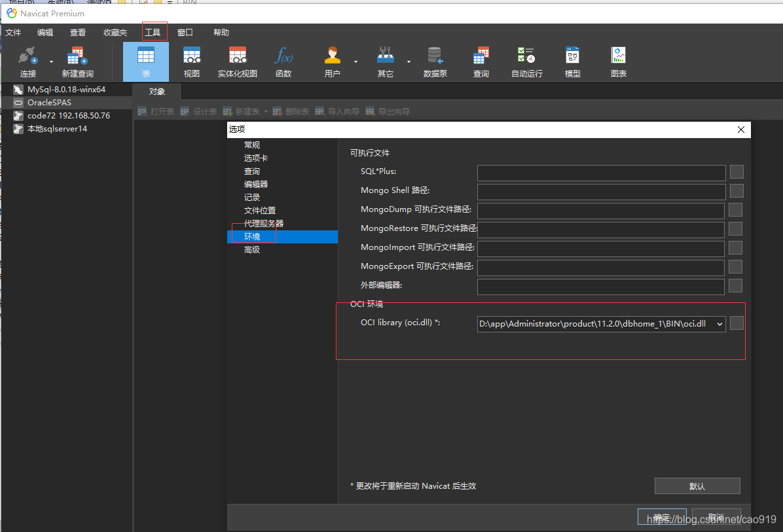The image size is (783, 532).
Task: Click the MongoDump path input field
Action: pyautogui.click(x=601, y=211)
